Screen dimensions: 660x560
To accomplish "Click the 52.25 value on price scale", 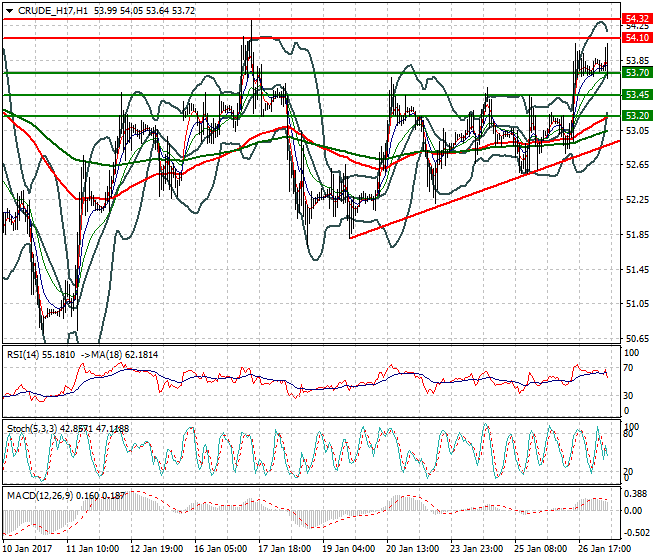I will tap(637, 200).
